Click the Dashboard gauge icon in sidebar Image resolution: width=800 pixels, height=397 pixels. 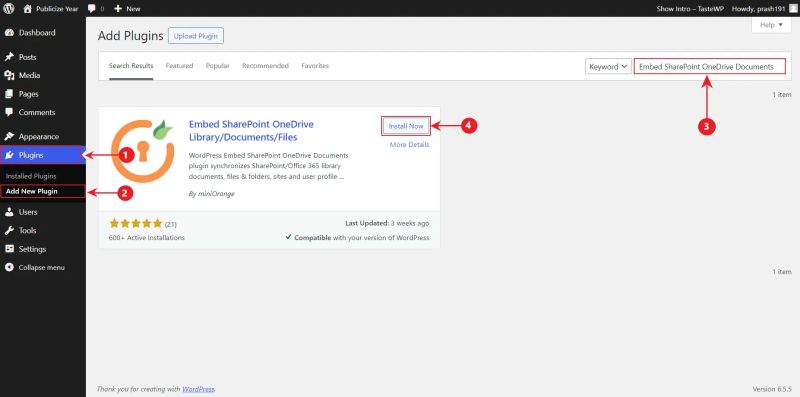9,33
